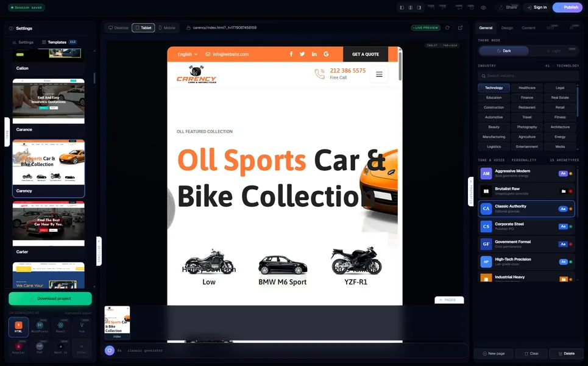Image resolution: width=588 pixels, height=366 pixels.
Task: Click Download project button
Action: (x=50, y=298)
